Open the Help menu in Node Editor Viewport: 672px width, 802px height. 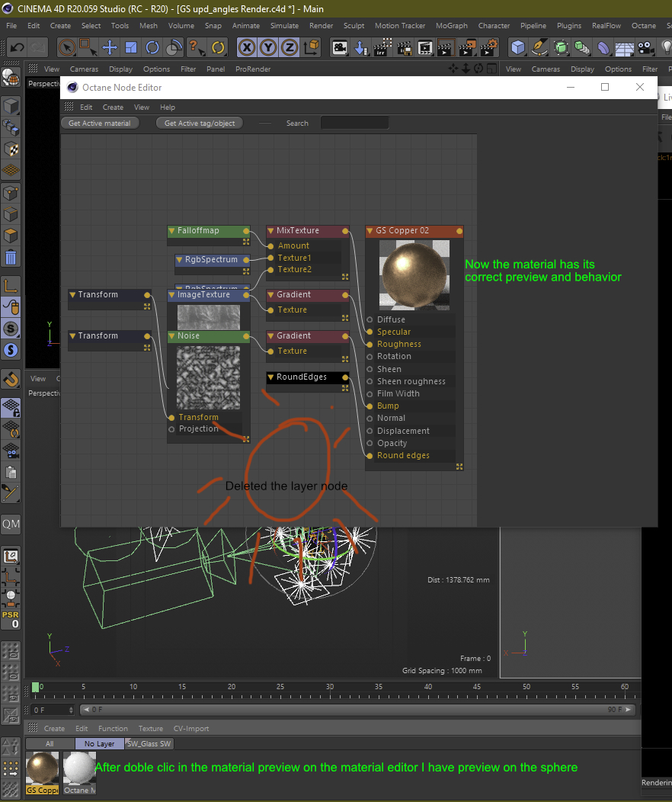[x=167, y=107]
